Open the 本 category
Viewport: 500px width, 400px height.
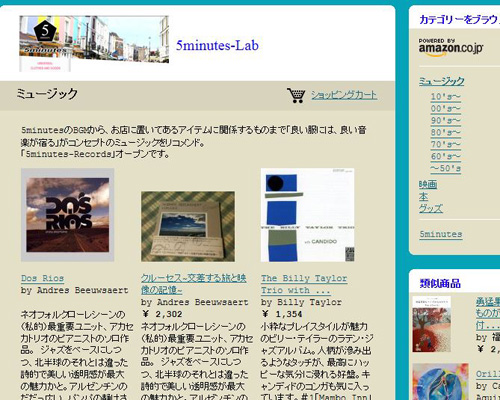click(x=423, y=197)
